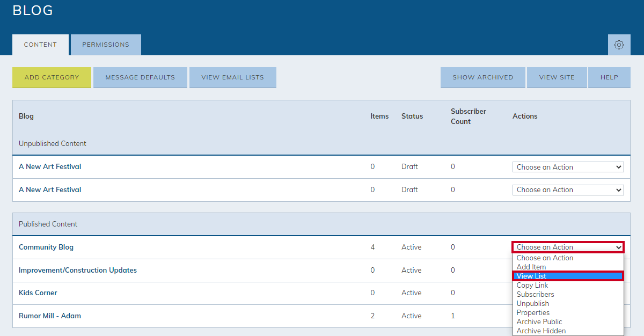This screenshot has width=644, height=336.
Task: Collapse the Community Blog action dropdown
Action: [x=568, y=247]
